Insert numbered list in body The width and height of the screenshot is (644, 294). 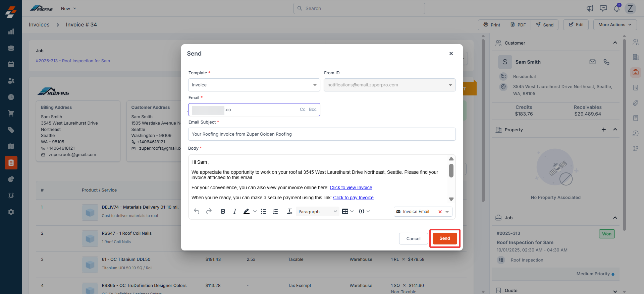point(275,211)
